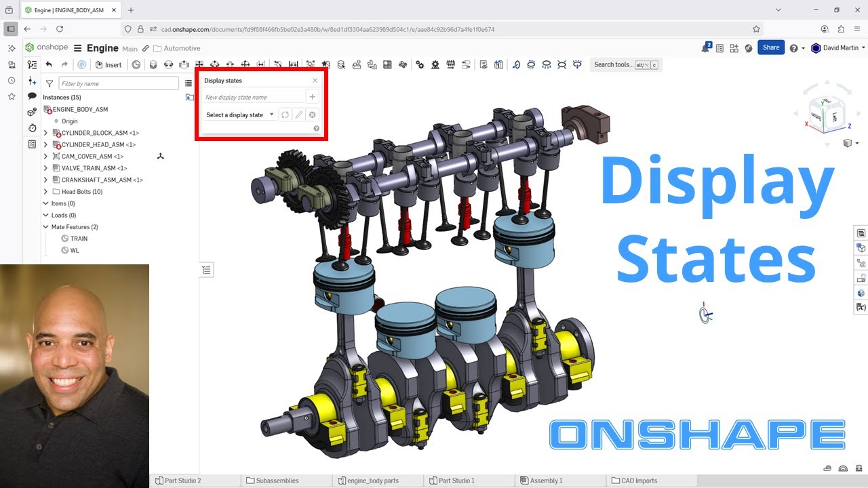Open the David Martin account menu
This screenshot has height=488, width=868.
tap(838, 48)
